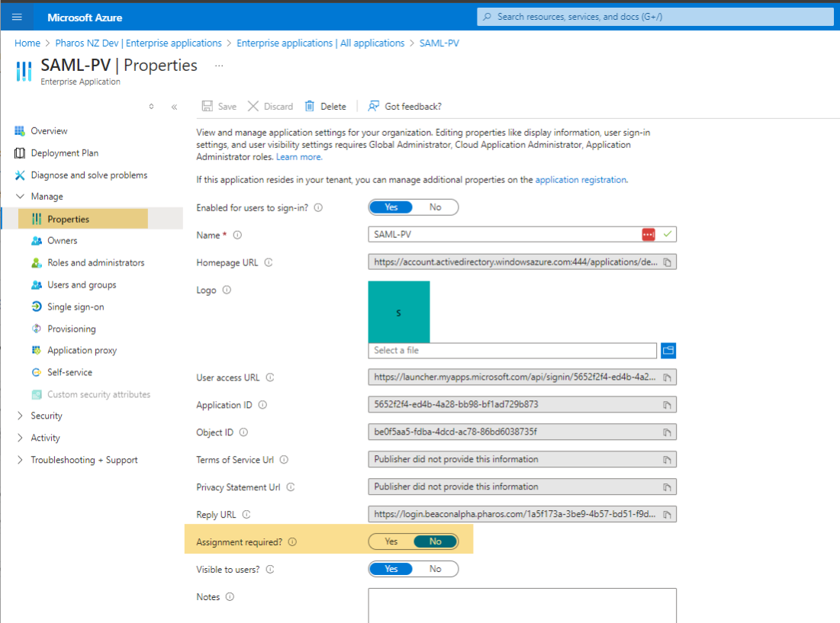Open the Application proxy page
The image size is (840, 623).
click(x=82, y=350)
